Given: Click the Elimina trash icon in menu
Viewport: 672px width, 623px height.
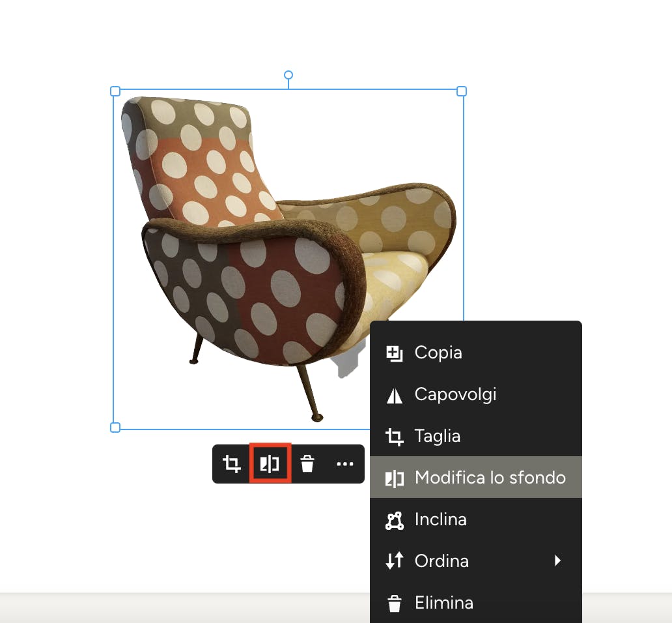Looking at the screenshot, I should pyautogui.click(x=395, y=603).
